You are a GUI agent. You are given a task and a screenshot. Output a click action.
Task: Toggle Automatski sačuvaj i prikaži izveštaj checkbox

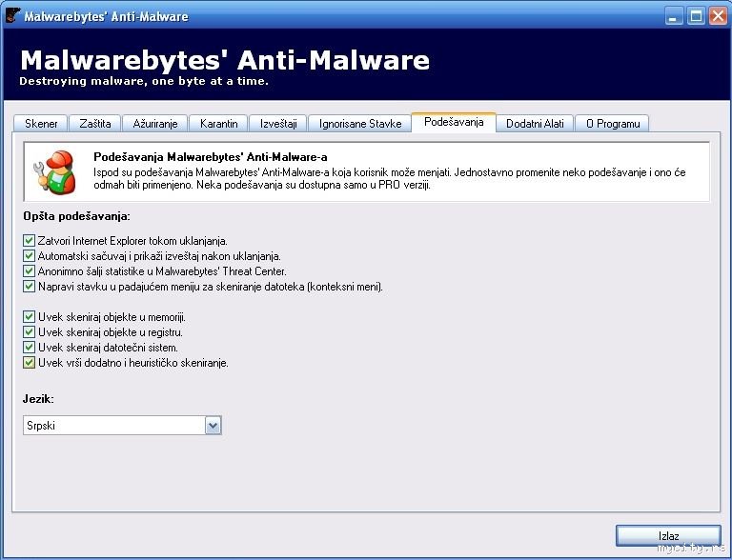(x=29, y=256)
